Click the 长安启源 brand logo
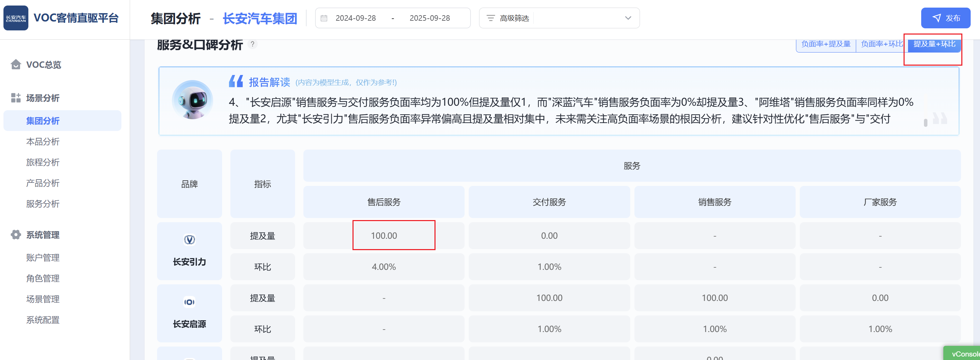 [190, 302]
